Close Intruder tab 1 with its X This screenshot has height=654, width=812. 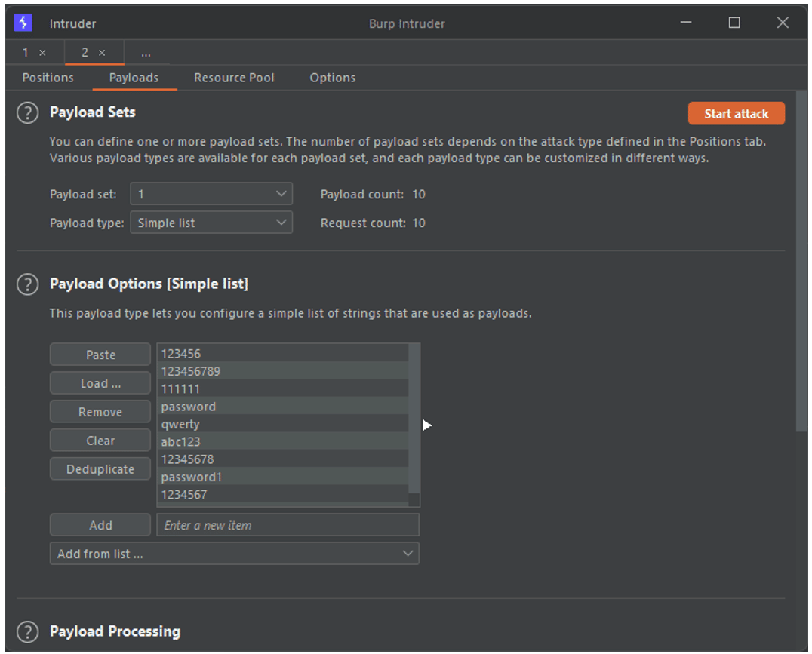pos(42,53)
